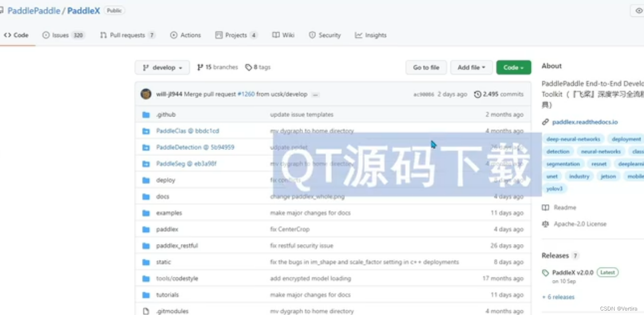Visit paddlex.readthedocs.io link

tap(585, 122)
